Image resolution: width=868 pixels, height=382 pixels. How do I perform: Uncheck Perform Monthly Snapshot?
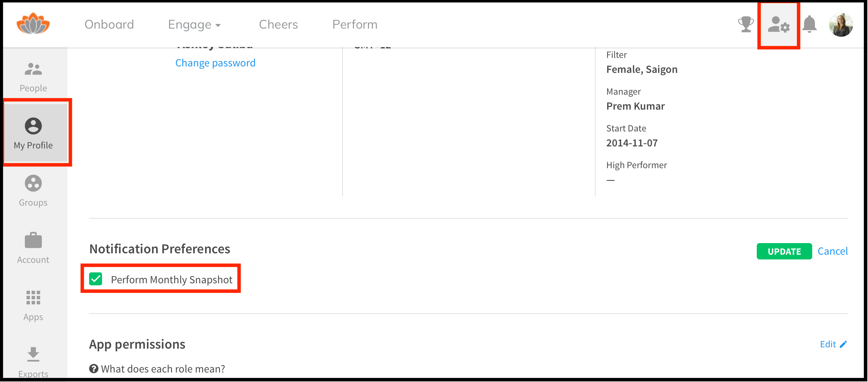[x=96, y=279]
